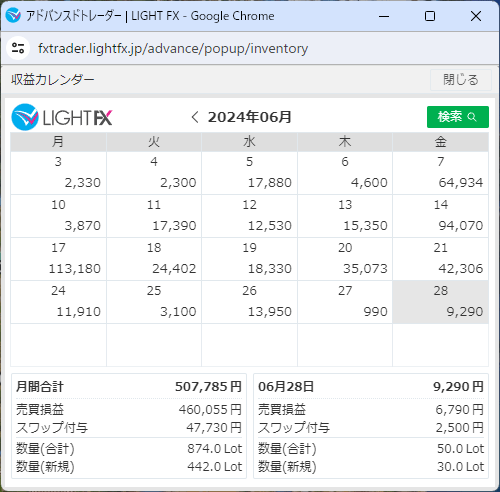Select June 25 cell showing 3,100

click(x=154, y=302)
